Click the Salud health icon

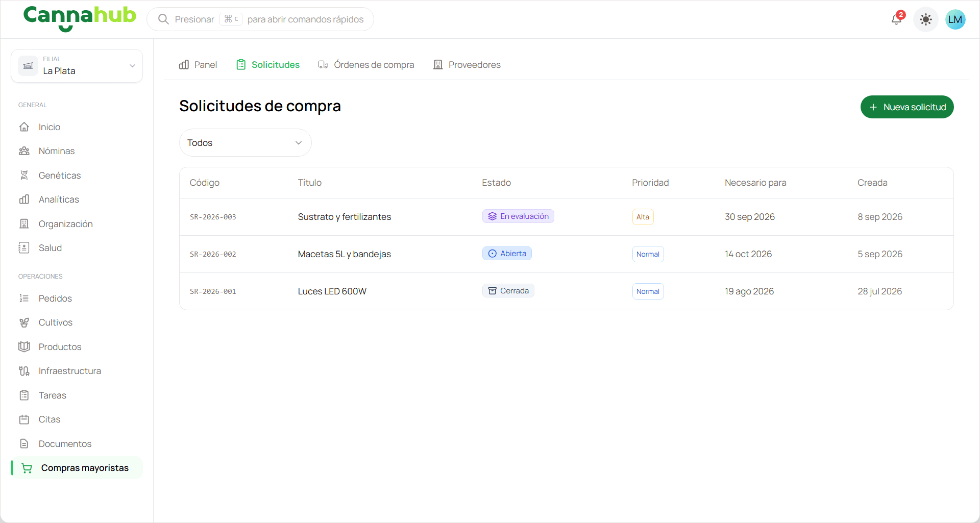click(x=24, y=248)
